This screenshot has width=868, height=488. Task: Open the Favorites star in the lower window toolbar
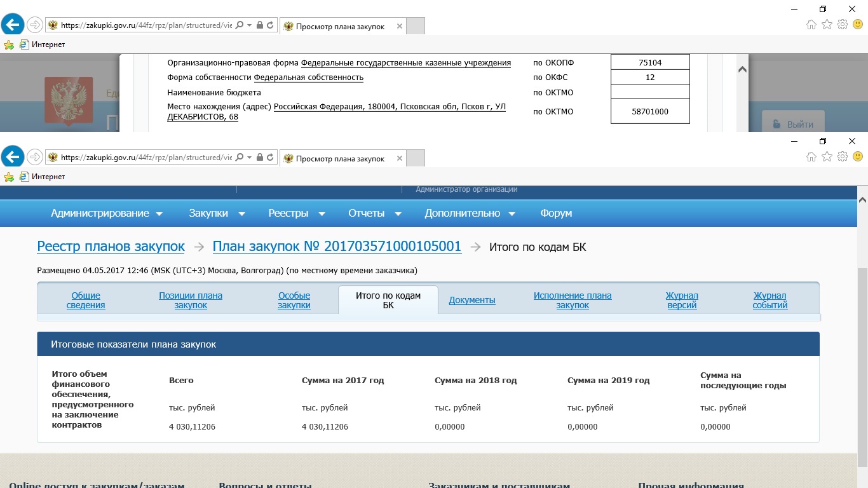827,156
